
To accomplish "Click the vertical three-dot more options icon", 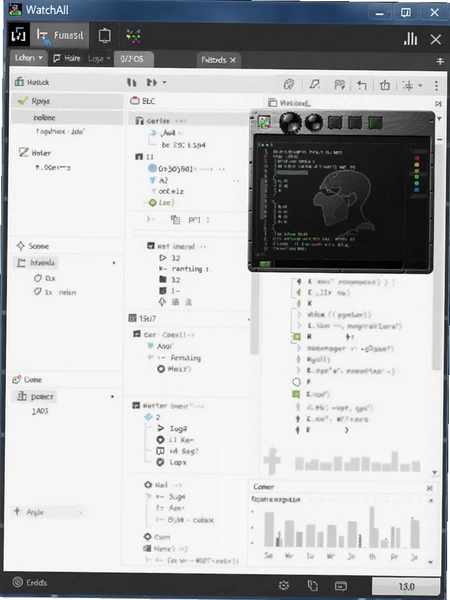I will click(x=436, y=85).
